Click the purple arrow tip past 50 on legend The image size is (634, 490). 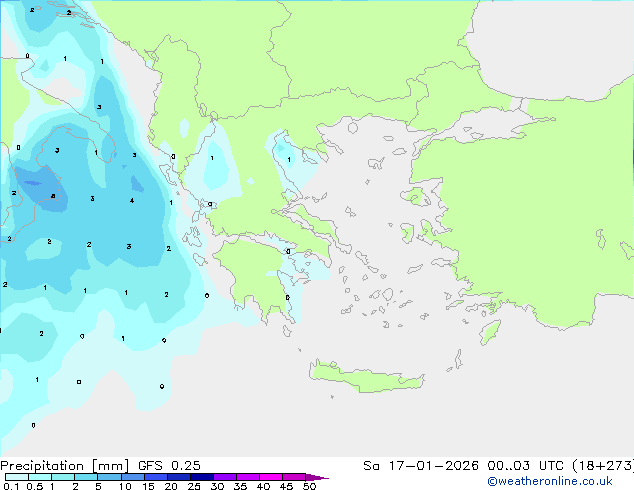pos(317,478)
